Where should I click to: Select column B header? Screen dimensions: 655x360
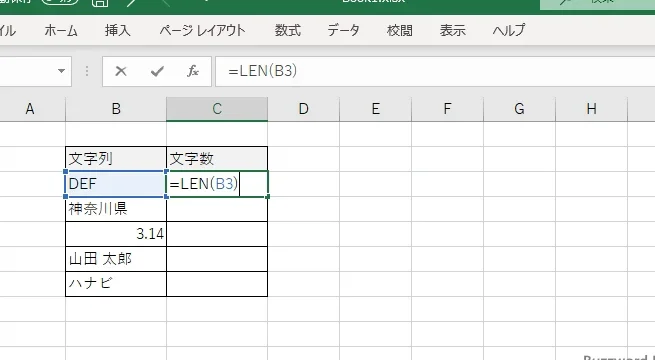click(x=116, y=109)
